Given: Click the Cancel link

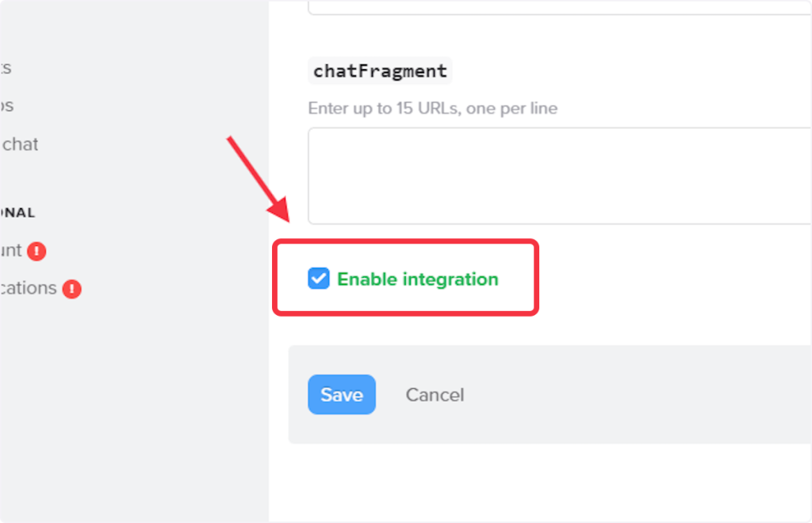Looking at the screenshot, I should tap(435, 395).
